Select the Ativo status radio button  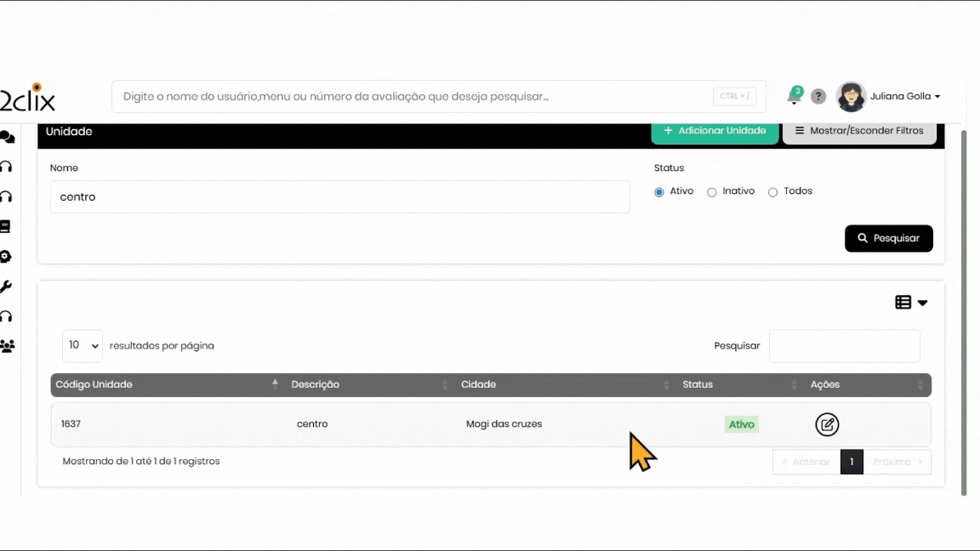pyautogui.click(x=659, y=192)
